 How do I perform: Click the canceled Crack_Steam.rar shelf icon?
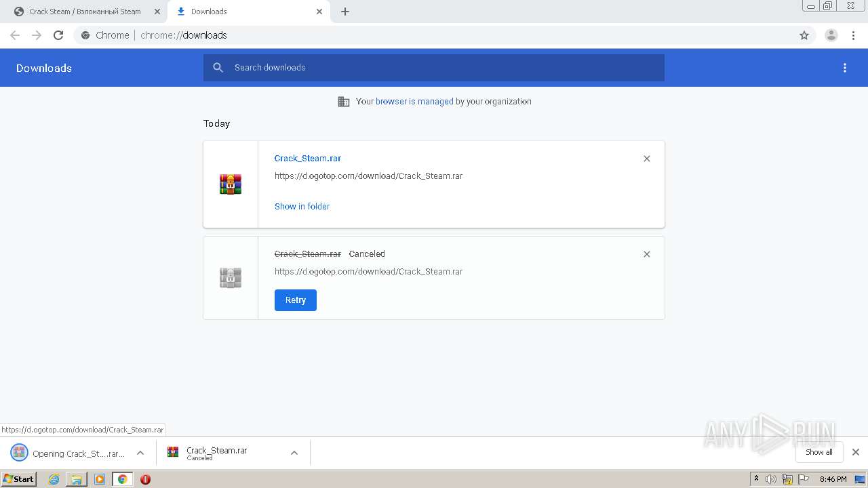pyautogui.click(x=173, y=453)
